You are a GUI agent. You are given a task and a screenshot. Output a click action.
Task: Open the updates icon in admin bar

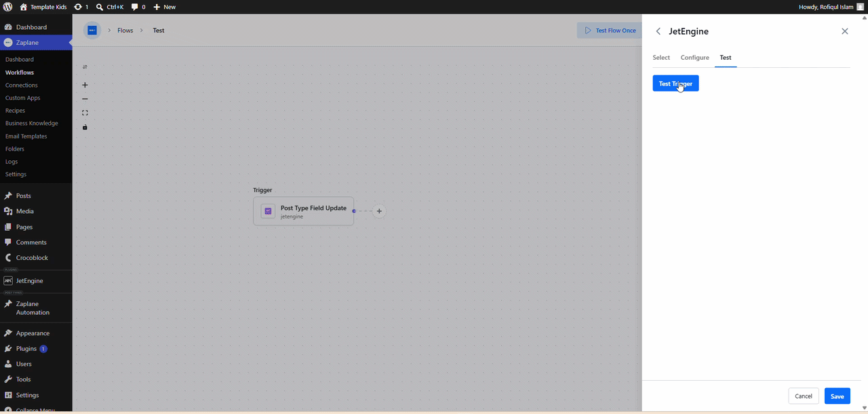click(x=81, y=7)
